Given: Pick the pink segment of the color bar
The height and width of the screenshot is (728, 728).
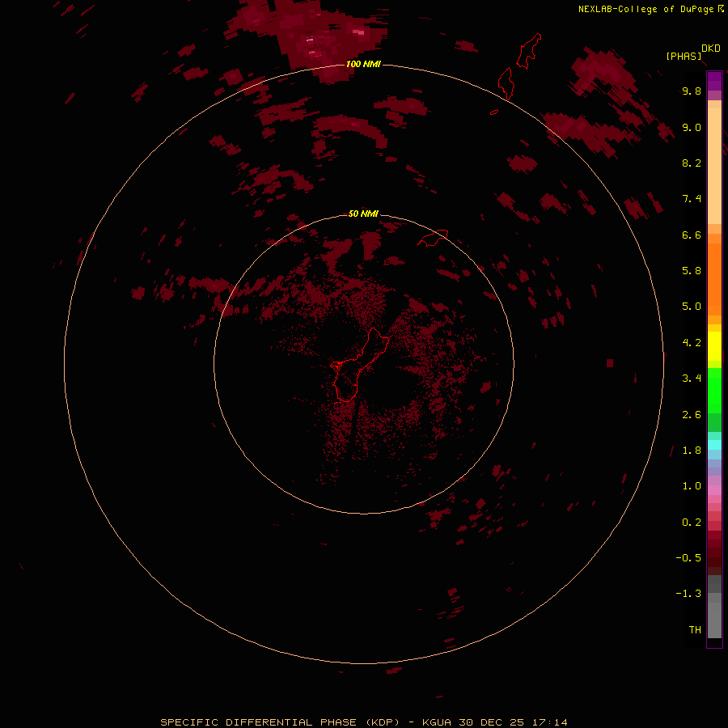Looking at the screenshot, I should [714, 490].
